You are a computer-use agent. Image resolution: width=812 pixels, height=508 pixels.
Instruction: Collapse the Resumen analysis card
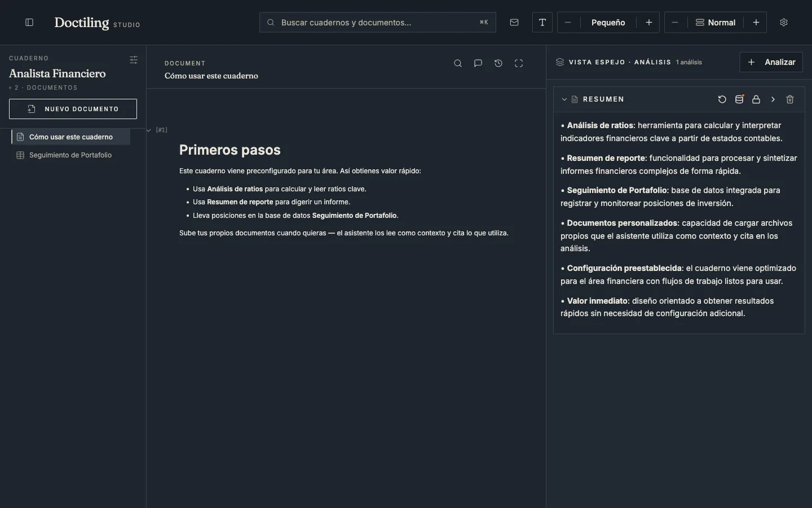[x=564, y=99]
